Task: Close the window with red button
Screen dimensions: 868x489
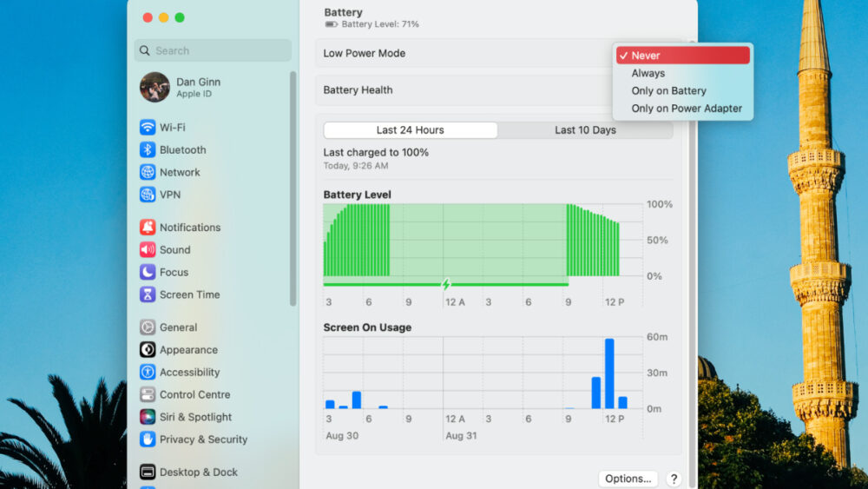Action: [x=148, y=17]
